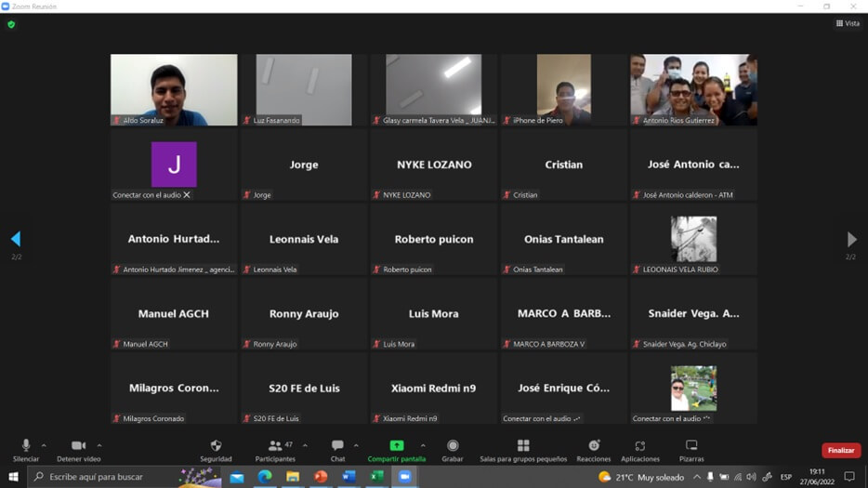868x488 pixels.
Task: Open Excel from the Windows taskbar
Action: [376, 477]
